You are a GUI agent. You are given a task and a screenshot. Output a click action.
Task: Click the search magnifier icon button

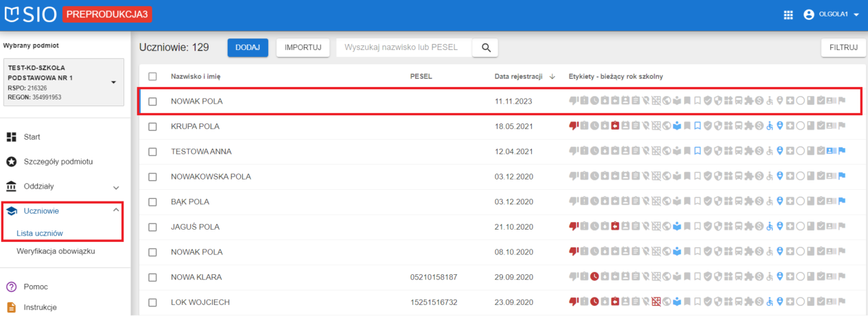click(486, 47)
